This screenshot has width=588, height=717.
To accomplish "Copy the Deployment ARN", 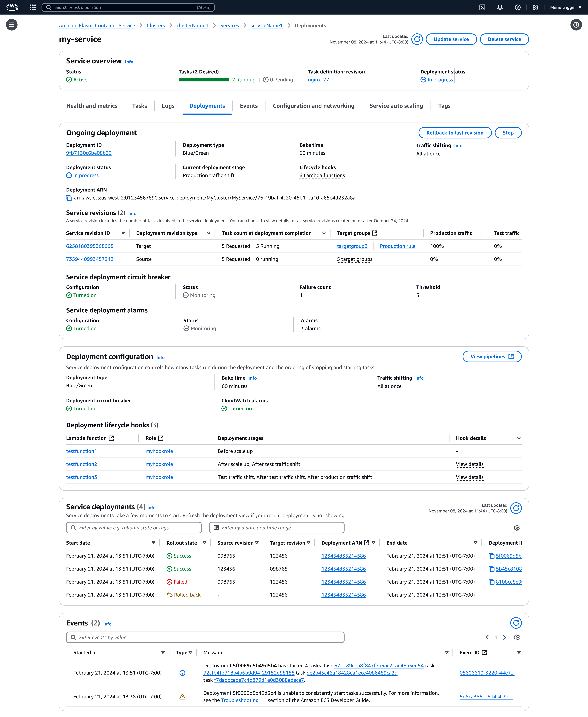I will coord(69,198).
